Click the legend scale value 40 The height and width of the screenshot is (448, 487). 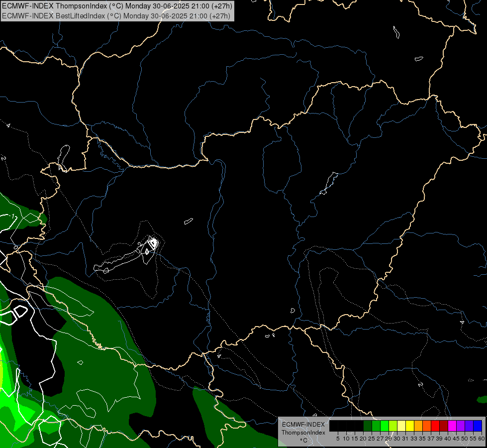[448, 439]
